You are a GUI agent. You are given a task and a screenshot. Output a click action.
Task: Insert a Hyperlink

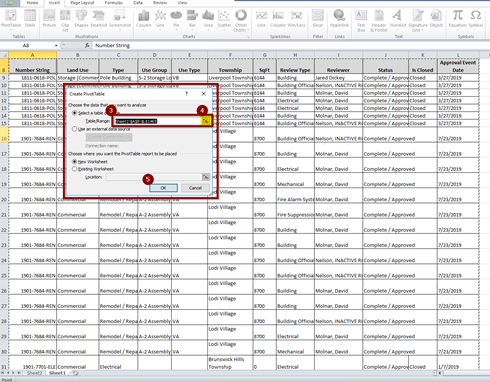(339, 19)
